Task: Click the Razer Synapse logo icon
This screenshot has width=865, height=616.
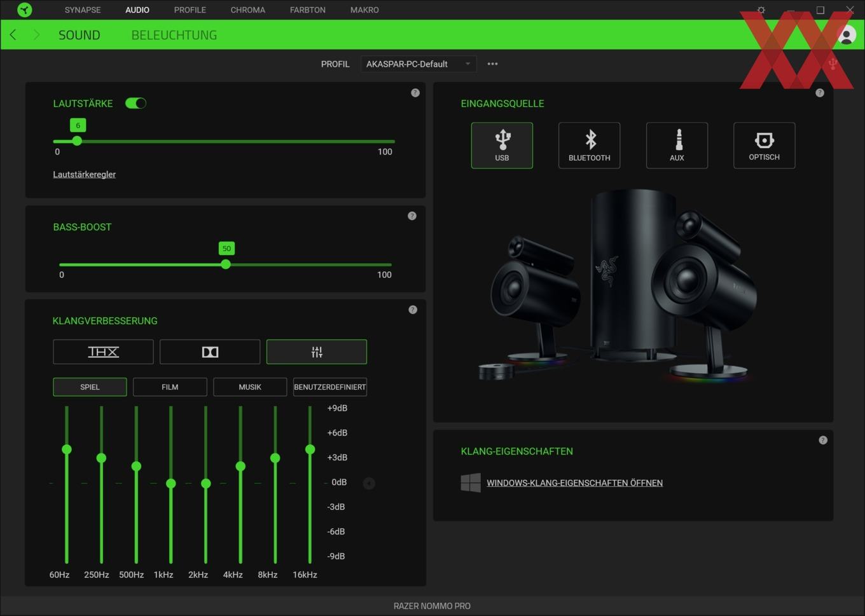Action: [x=24, y=10]
